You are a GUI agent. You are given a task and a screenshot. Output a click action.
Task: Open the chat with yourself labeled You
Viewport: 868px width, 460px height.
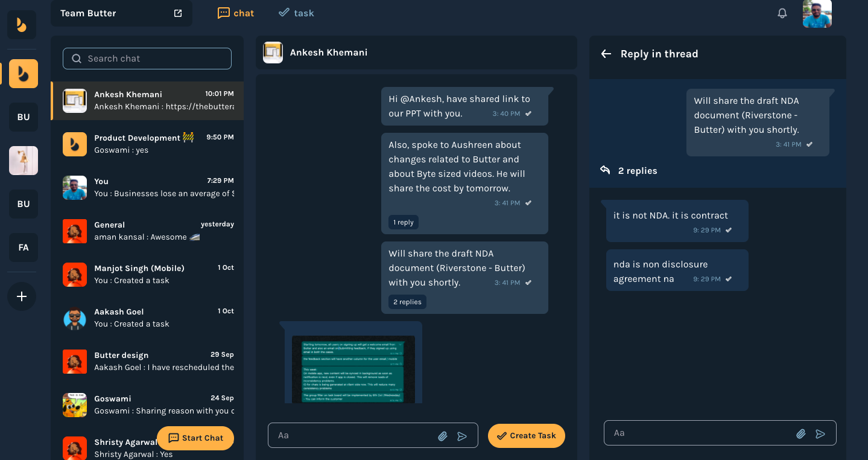point(147,188)
